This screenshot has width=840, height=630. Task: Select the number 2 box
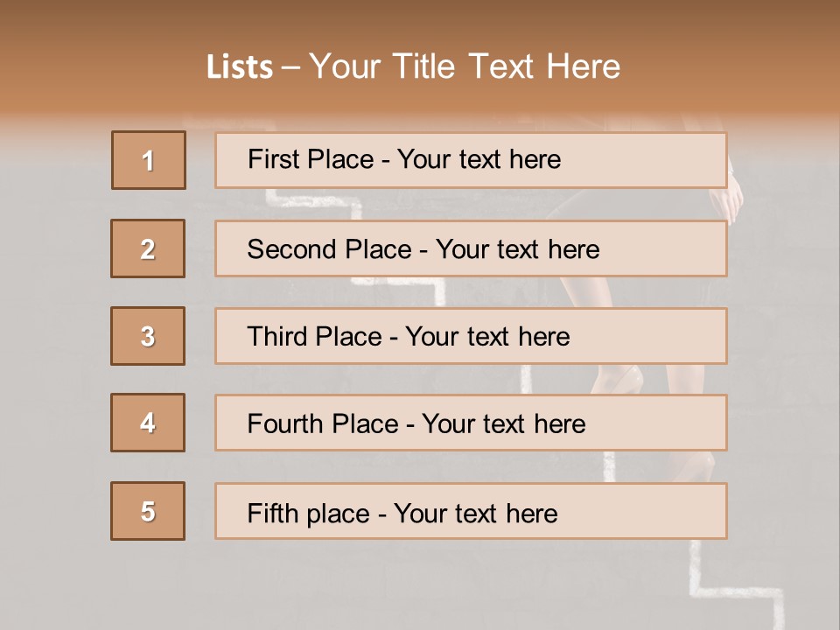(x=148, y=248)
